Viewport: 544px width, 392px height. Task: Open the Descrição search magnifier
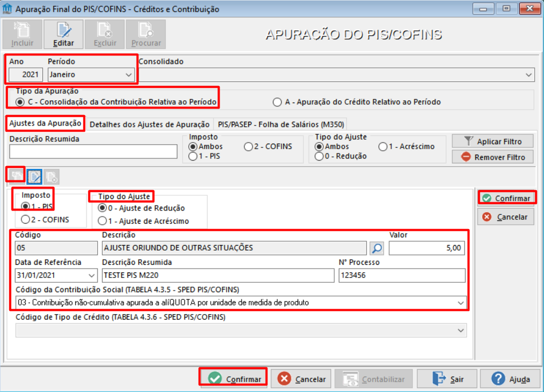coord(377,248)
